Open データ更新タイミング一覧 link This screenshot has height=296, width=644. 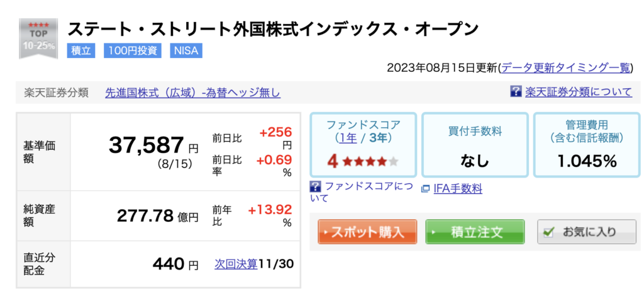tap(565, 67)
